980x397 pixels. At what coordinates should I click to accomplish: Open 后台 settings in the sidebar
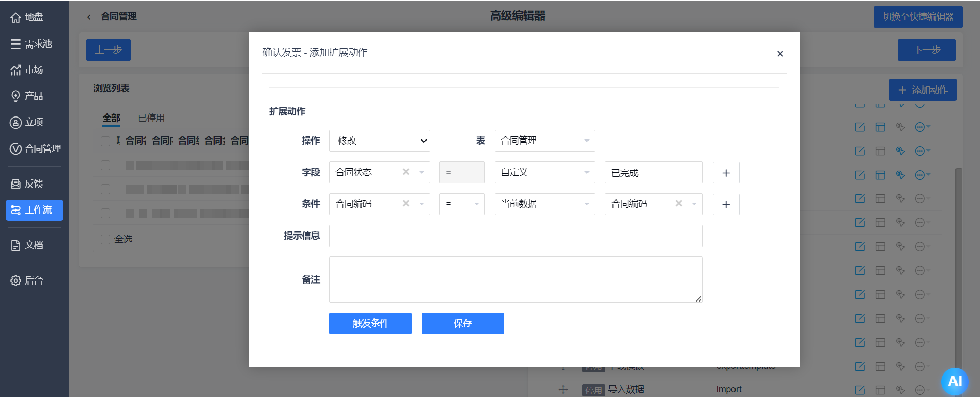coord(34,281)
